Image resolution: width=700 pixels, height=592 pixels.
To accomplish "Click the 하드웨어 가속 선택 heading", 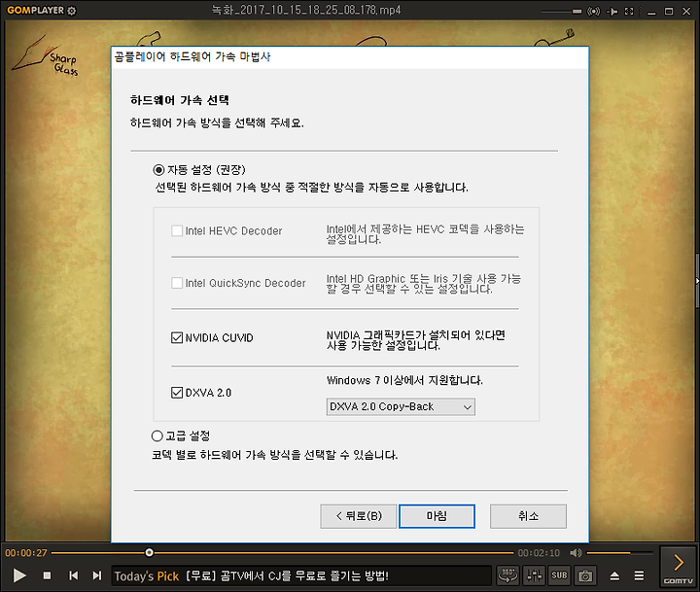I will 180,100.
